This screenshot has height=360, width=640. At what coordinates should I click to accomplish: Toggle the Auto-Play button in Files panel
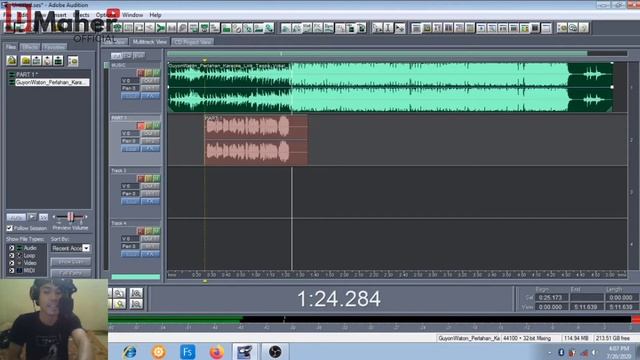(x=16, y=217)
